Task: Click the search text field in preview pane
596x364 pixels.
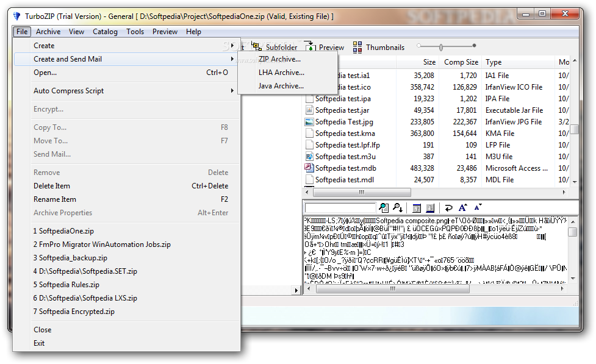Action: click(x=340, y=207)
